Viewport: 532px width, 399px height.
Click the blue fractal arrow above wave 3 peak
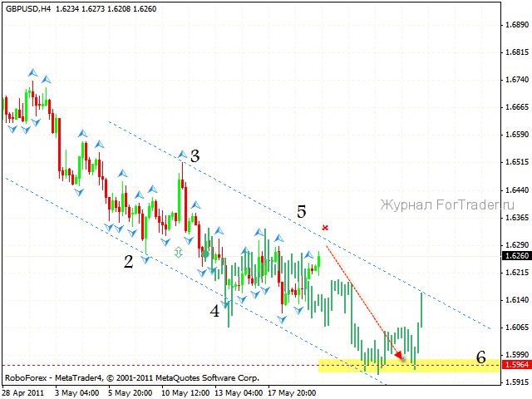point(181,153)
